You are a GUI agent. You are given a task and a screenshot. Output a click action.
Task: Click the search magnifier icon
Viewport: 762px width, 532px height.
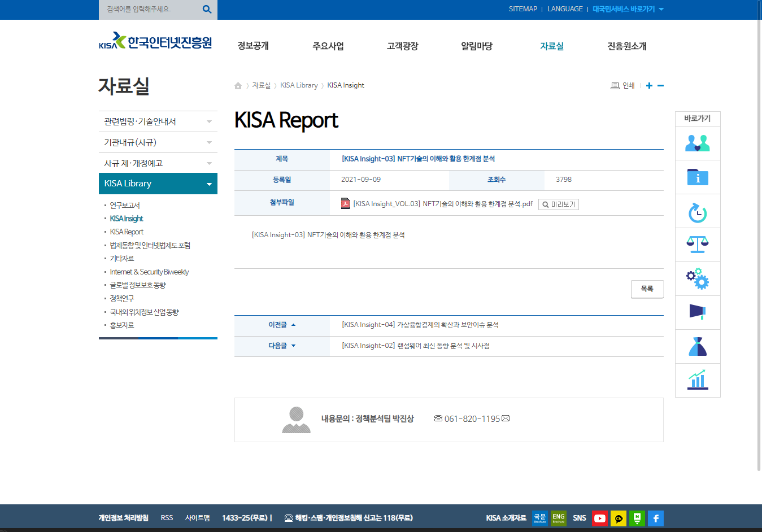(207, 9)
